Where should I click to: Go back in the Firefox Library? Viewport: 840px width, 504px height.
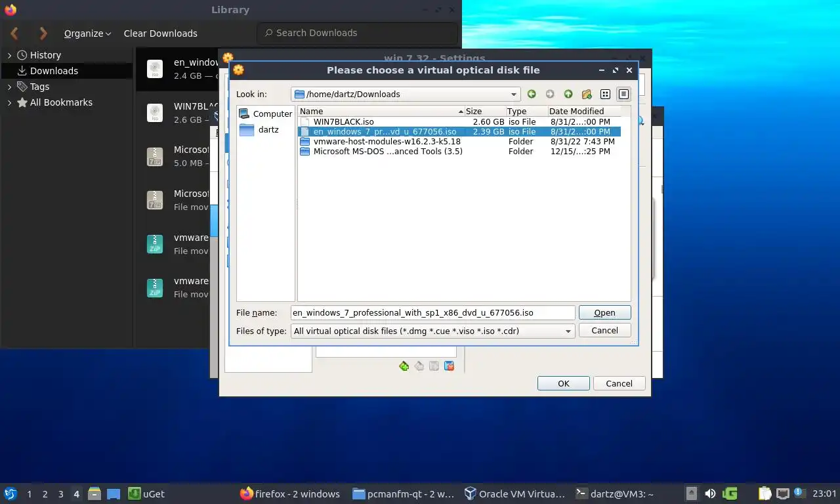(x=14, y=33)
